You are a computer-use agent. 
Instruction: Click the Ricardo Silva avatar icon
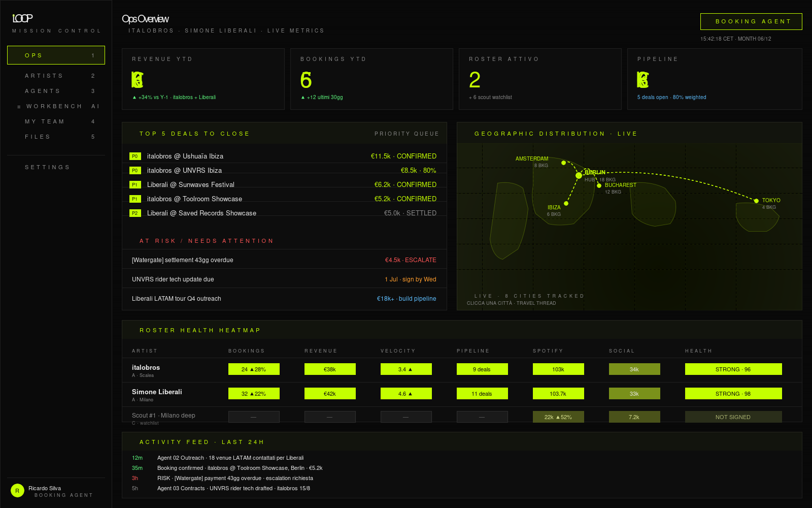[17, 491]
